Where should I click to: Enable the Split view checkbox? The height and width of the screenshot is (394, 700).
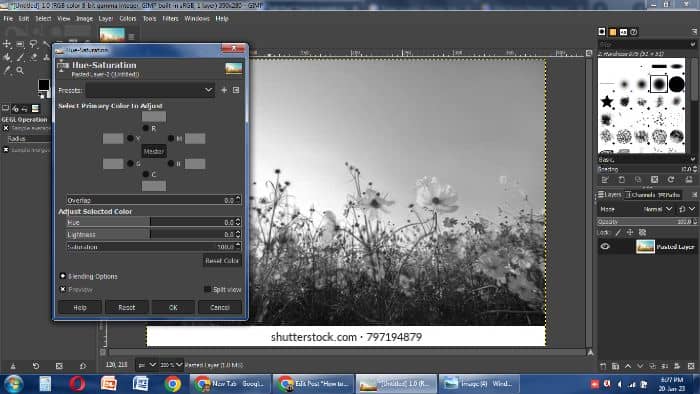click(207, 289)
